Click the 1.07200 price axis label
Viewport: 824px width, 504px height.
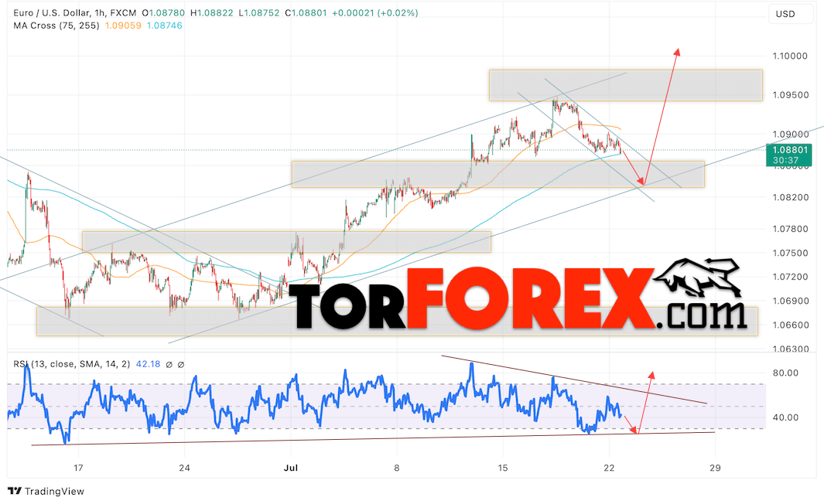tap(789, 277)
